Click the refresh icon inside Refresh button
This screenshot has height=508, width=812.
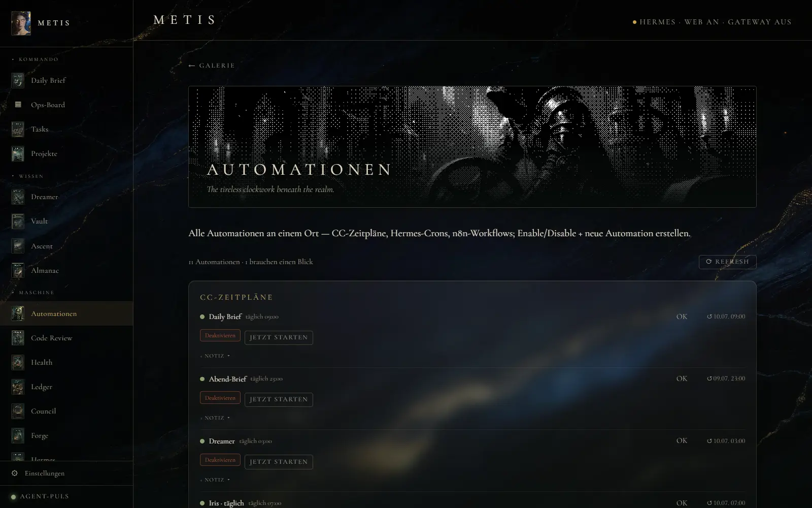pos(709,262)
